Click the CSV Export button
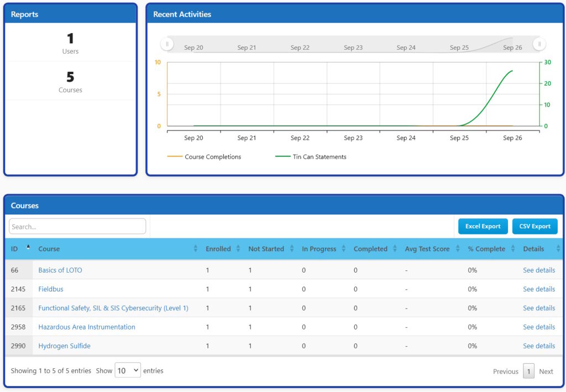The width and height of the screenshot is (566, 392). [x=534, y=226]
